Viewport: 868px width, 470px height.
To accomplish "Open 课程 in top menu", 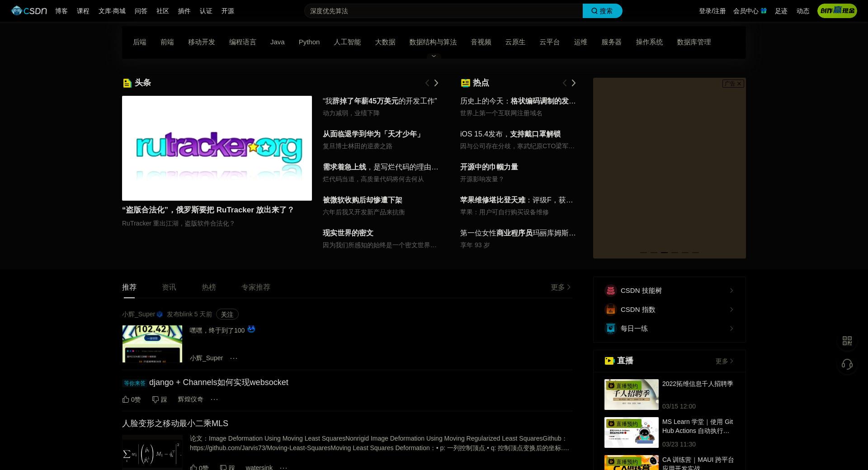I will [83, 11].
